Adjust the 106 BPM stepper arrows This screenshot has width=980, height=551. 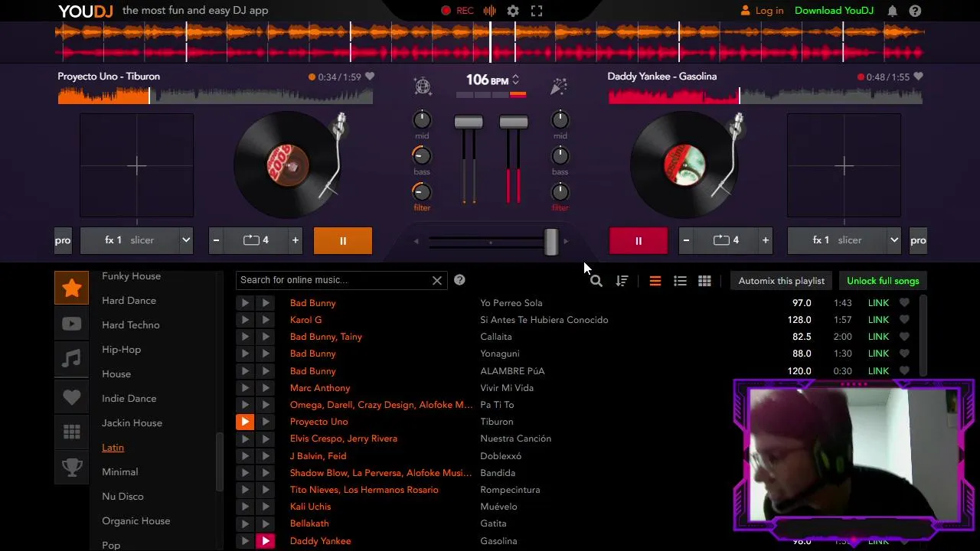(x=515, y=80)
